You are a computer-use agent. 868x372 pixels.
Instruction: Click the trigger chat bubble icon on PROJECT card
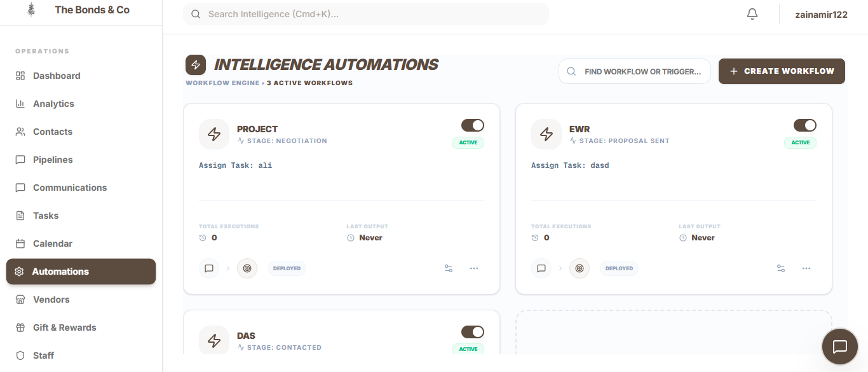209,268
